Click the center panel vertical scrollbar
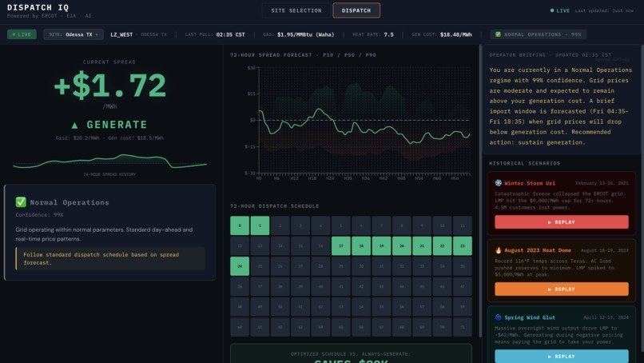644x363 pixels. (480, 191)
